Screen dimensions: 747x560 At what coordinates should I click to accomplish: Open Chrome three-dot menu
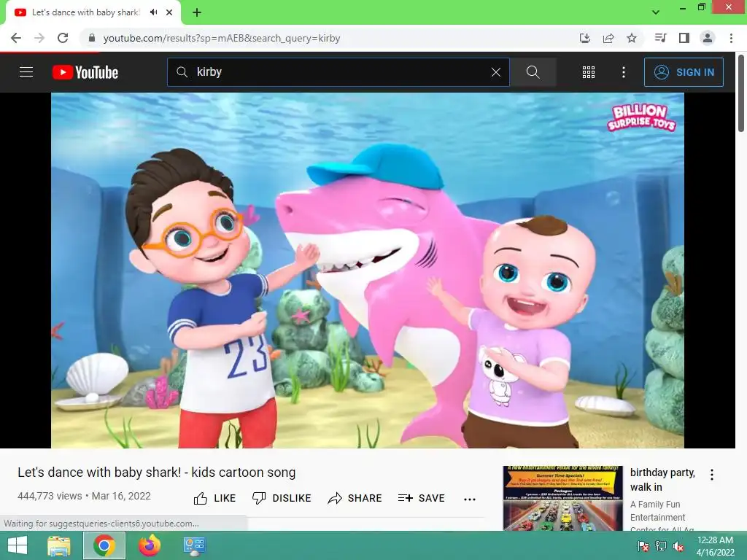pyautogui.click(x=731, y=38)
